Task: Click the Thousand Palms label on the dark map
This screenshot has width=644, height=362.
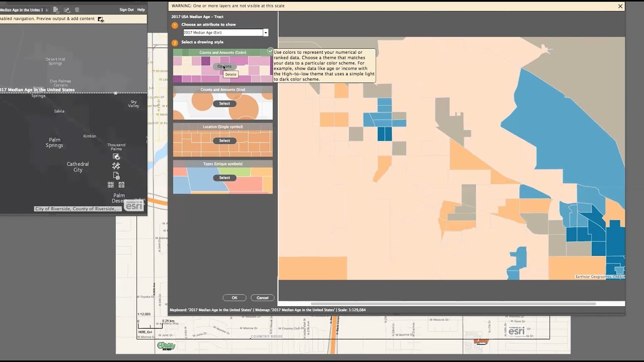Action: pyautogui.click(x=116, y=147)
